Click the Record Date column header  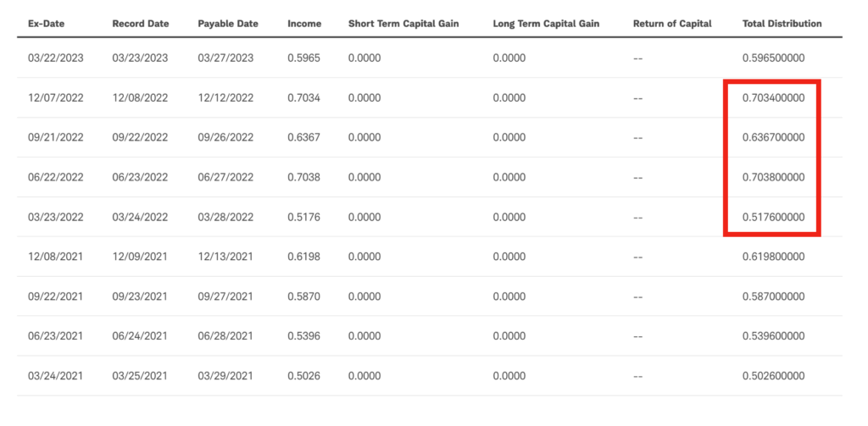pos(140,24)
